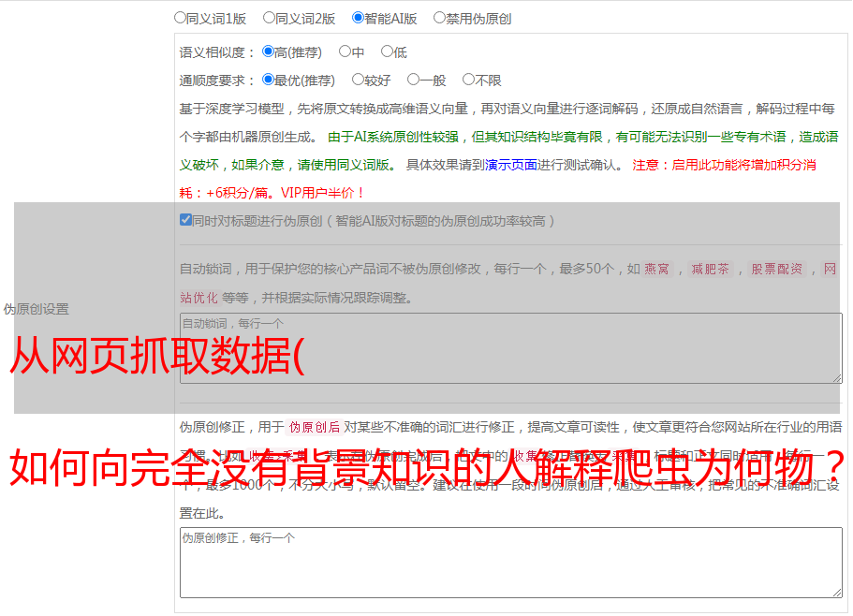The width and height of the screenshot is (853, 616).
Task: Select the 同义词1版 radio option
Action: (x=180, y=18)
